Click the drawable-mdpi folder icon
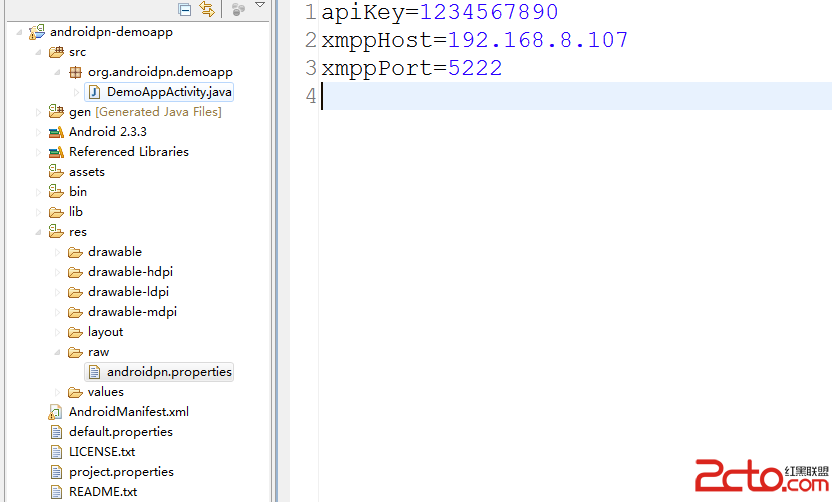Screen dimensions: 832x502 click(75, 313)
